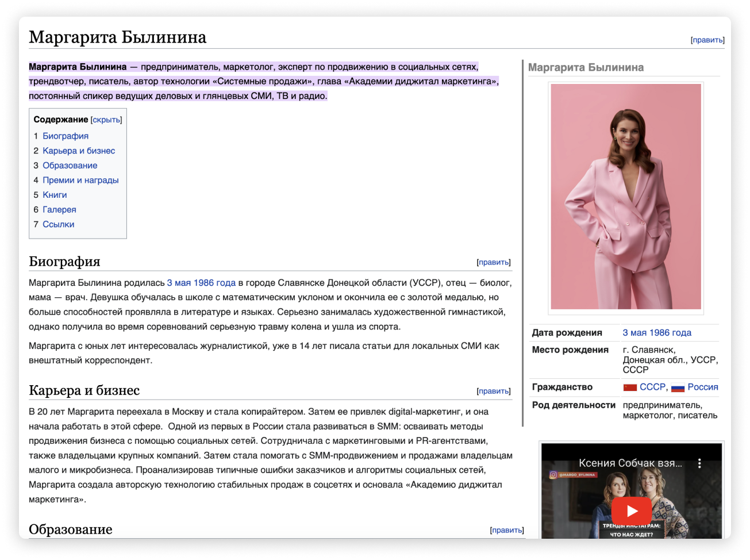Click править beside the page title

[707, 40]
